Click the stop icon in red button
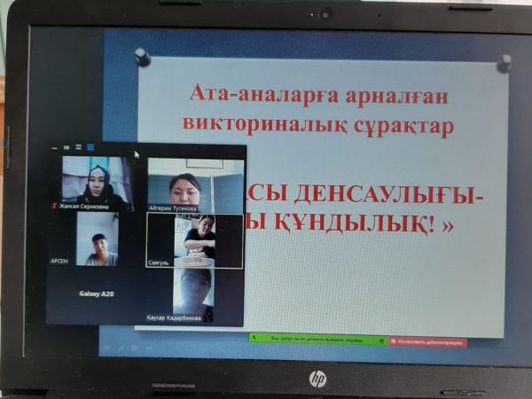 394,340
